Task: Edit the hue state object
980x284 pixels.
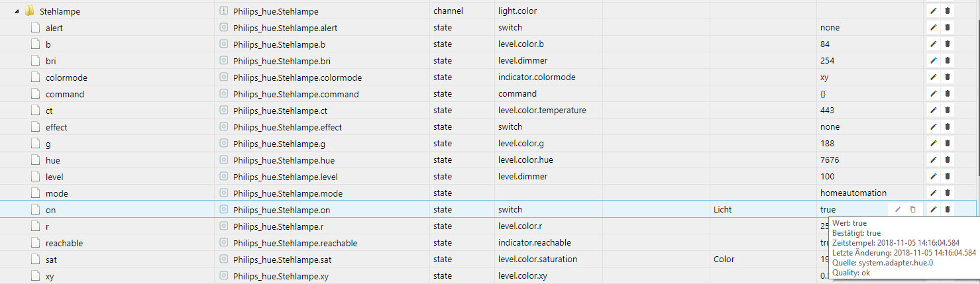Action: 933,160
